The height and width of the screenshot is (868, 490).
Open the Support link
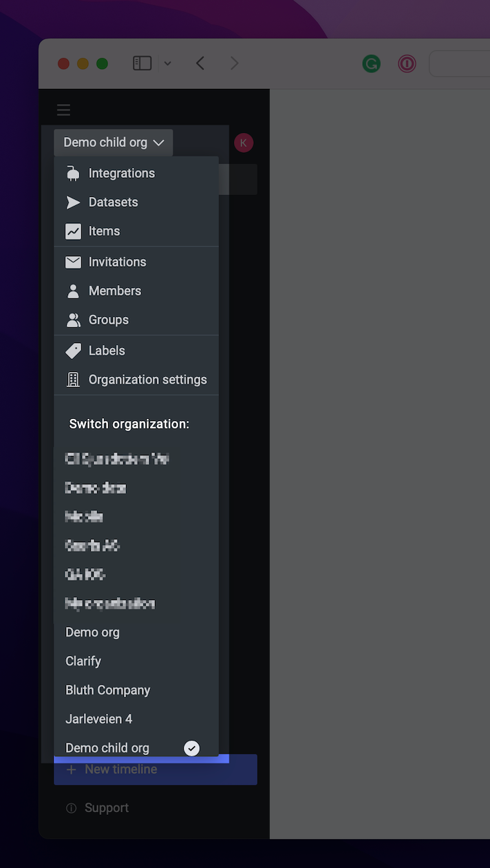coord(97,808)
